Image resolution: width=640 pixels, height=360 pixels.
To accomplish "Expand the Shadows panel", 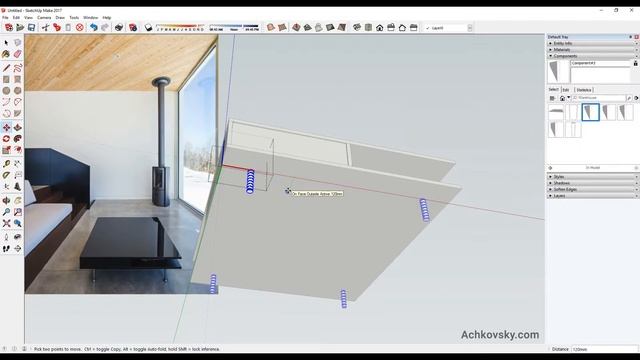I will pos(592,183).
